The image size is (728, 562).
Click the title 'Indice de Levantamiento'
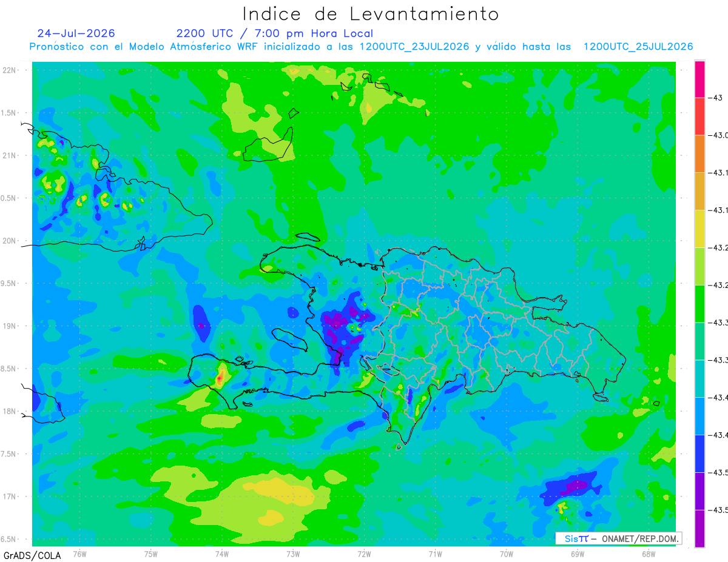point(371,14)
